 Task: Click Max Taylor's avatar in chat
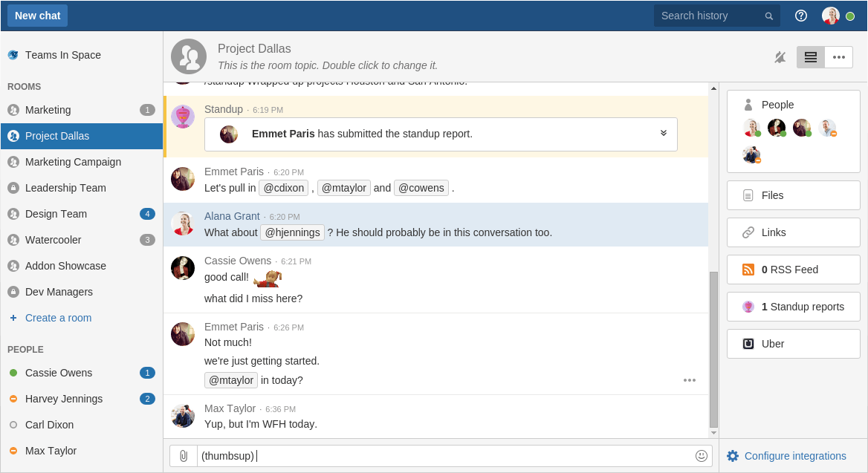pyautogui.click(x=183, y=416)
